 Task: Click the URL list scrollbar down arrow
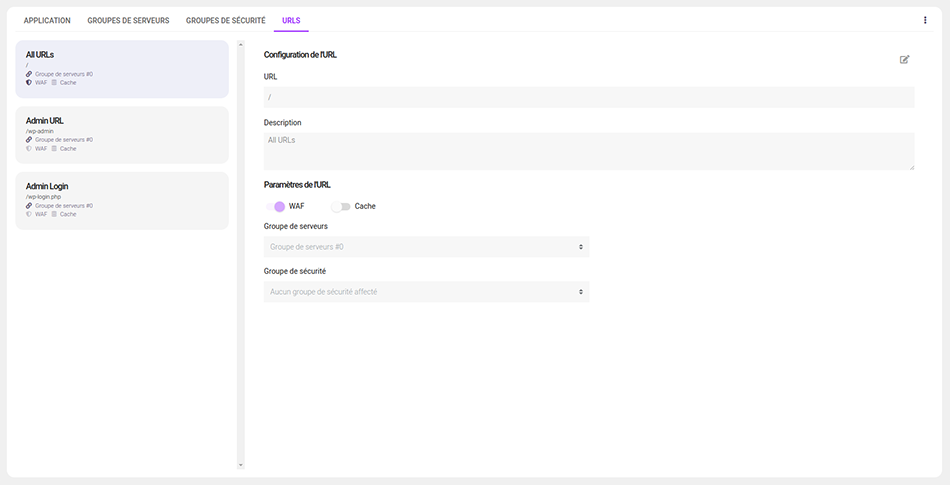(x=240, y=465)
